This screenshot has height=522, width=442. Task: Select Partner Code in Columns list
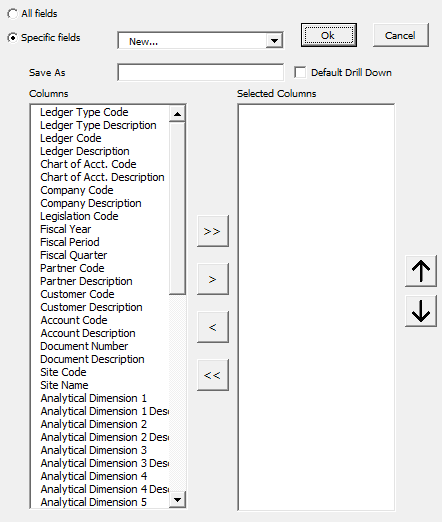pos(99,268)
